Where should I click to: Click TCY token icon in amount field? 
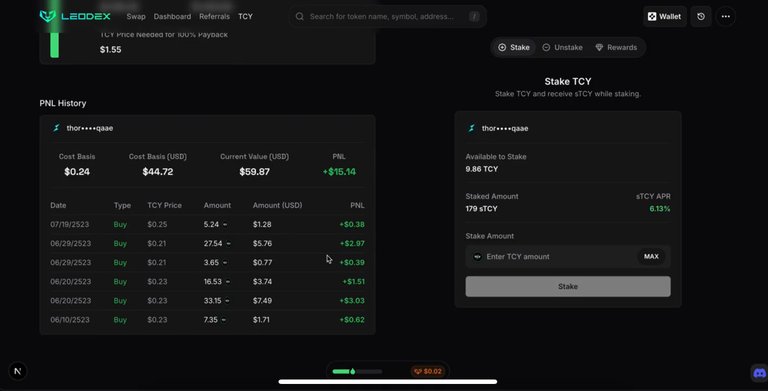pos(477,256)
